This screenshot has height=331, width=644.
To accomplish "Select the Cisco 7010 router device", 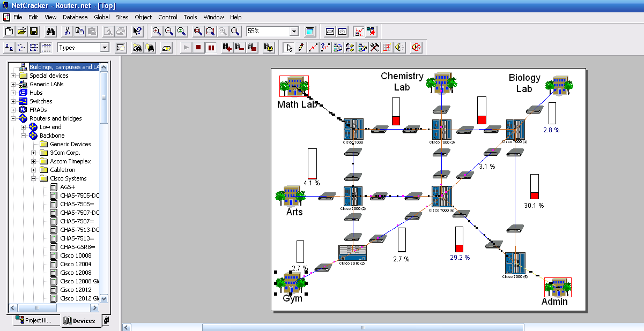I will pos(352,253).
